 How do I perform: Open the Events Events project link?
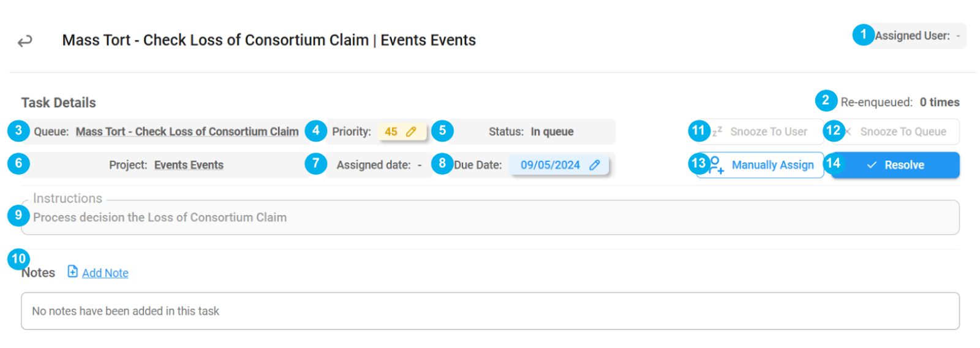pyautogui.click(x=189, y=165)
